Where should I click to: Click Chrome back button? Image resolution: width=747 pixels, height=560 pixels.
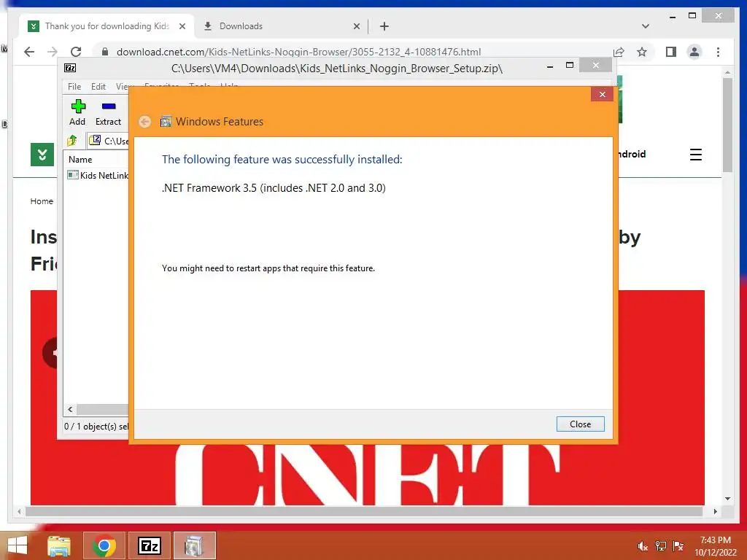coord(29,52)
